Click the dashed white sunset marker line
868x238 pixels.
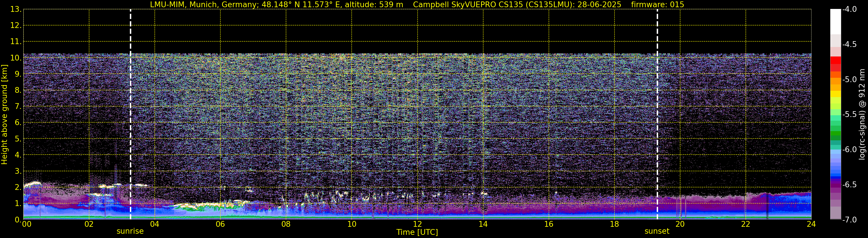(657, 115)
